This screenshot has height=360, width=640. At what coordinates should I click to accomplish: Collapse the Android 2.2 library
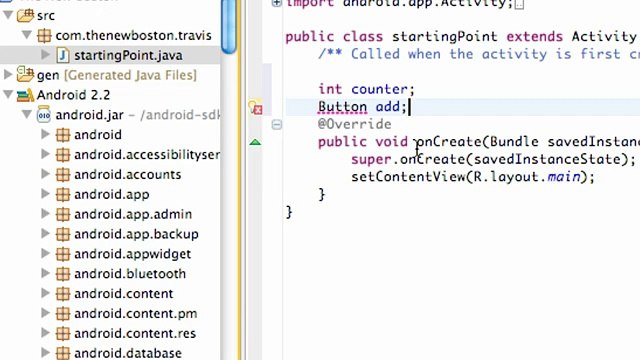[x=8, y=95]
